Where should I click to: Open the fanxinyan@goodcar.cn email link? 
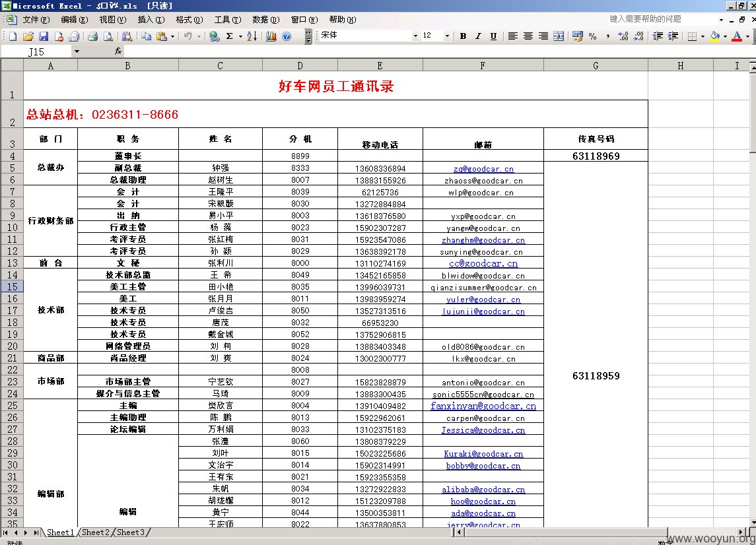[483, 406]
